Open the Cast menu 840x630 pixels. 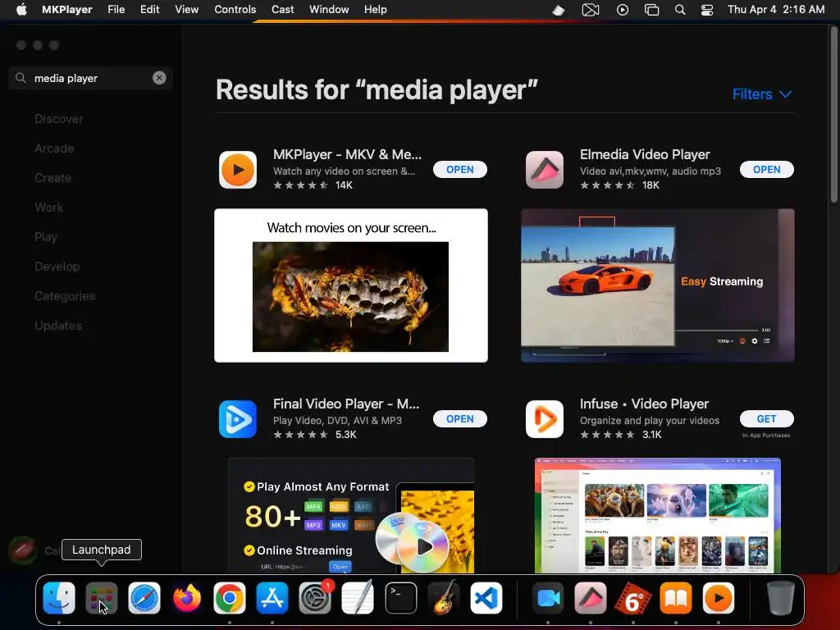click(x=282, y=10)
